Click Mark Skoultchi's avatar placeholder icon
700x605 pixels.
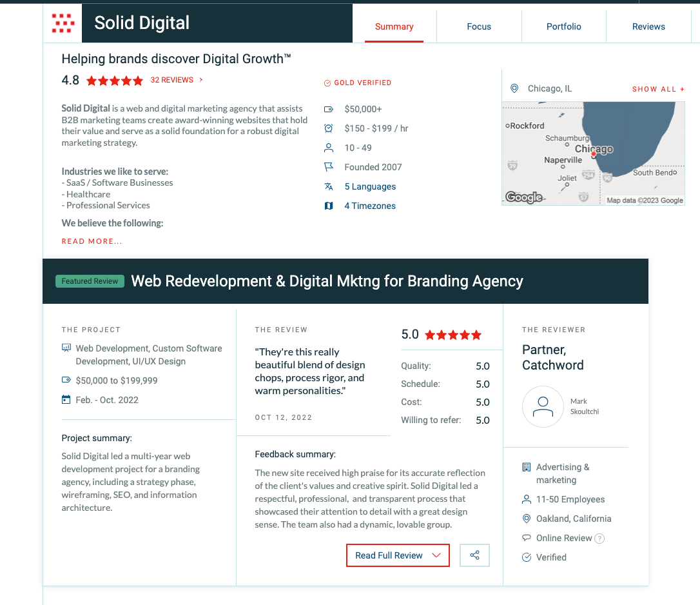coord(543,406)
